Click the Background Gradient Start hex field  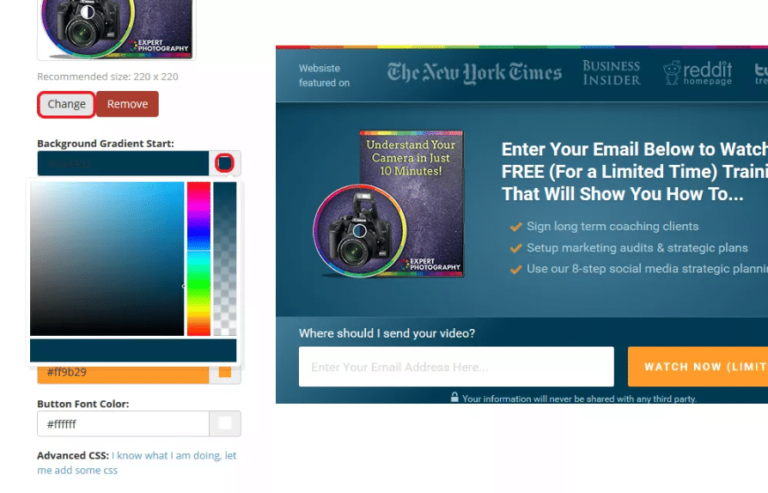(x=123, y=164)
